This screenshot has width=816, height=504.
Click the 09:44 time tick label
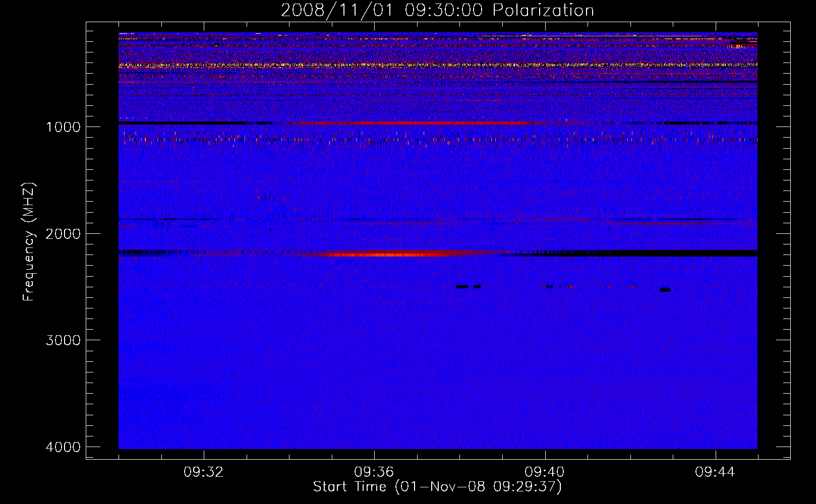715,472
